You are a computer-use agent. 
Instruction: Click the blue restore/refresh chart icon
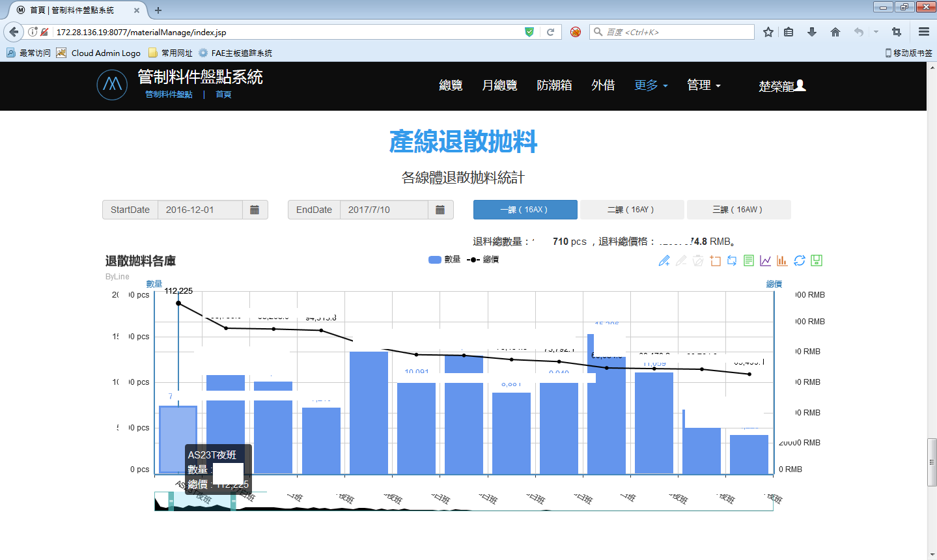pos(800,261)
